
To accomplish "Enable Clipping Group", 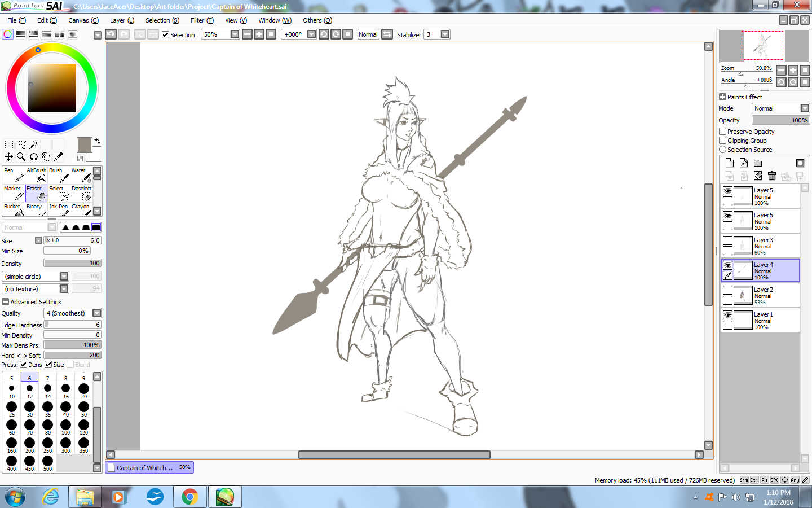I will coord(723,141).
